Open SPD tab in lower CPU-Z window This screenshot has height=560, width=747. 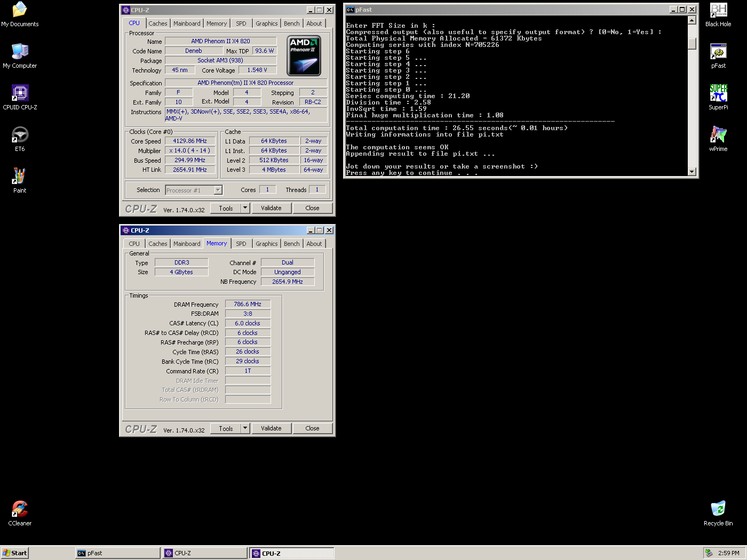(241, 244)
